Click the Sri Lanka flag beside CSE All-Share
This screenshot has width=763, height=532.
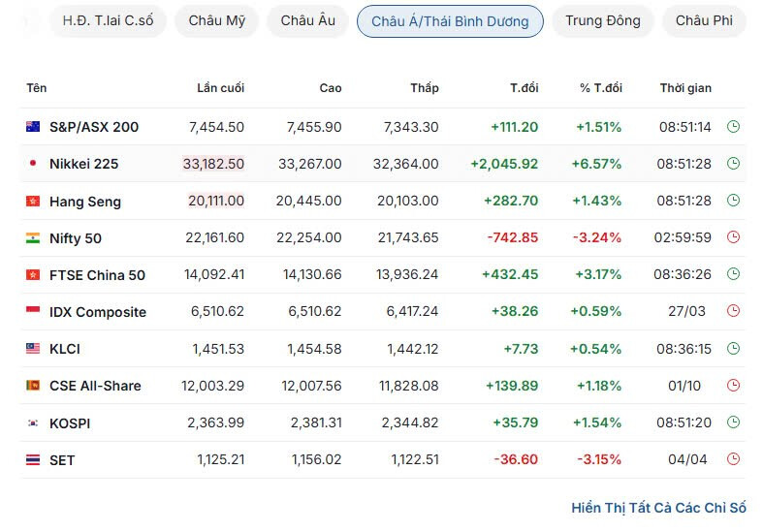pyautogui.click(x=33, y=386)
